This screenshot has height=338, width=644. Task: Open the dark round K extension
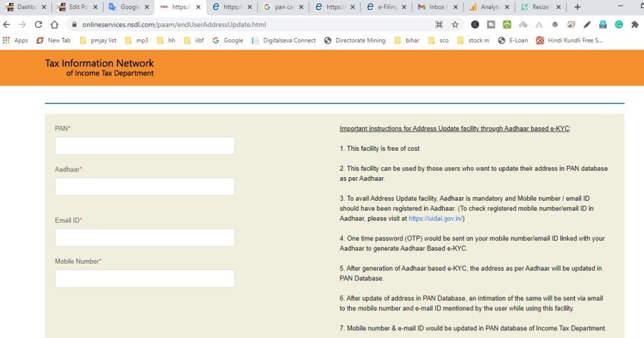pos(475,25)
